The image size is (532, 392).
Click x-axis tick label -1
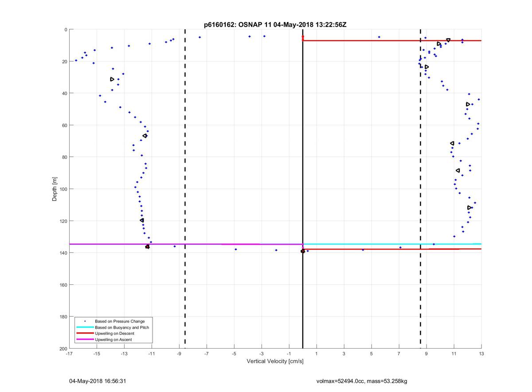coord(289,353)
